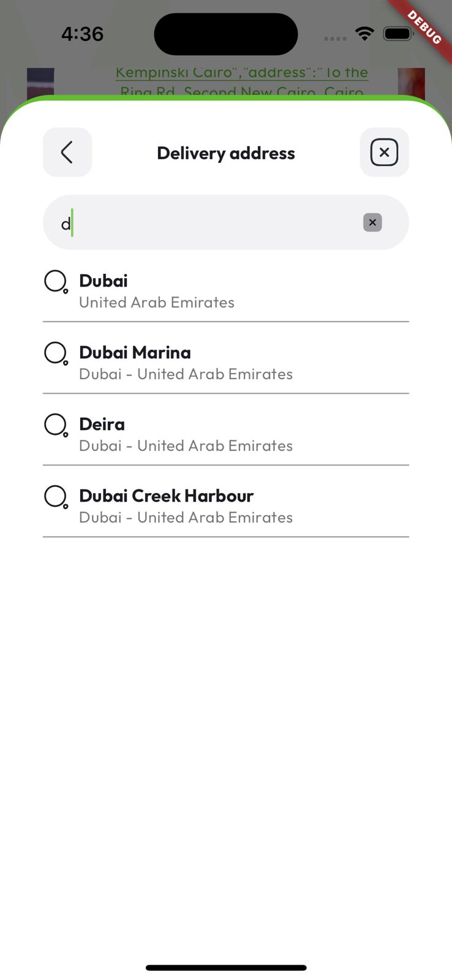Click search icon beside Dubai Creek Harbour

click(56, 497)
